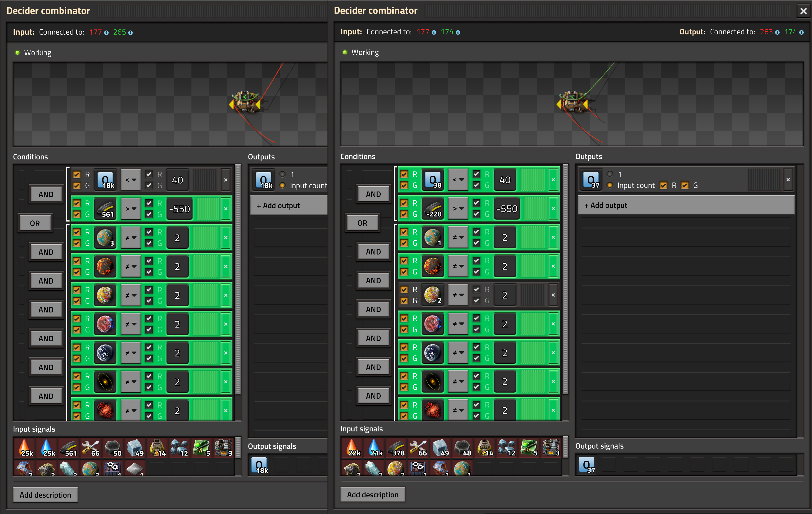Open the ≠ comparator dropdown on right Nauvis row

coord(458,237)
